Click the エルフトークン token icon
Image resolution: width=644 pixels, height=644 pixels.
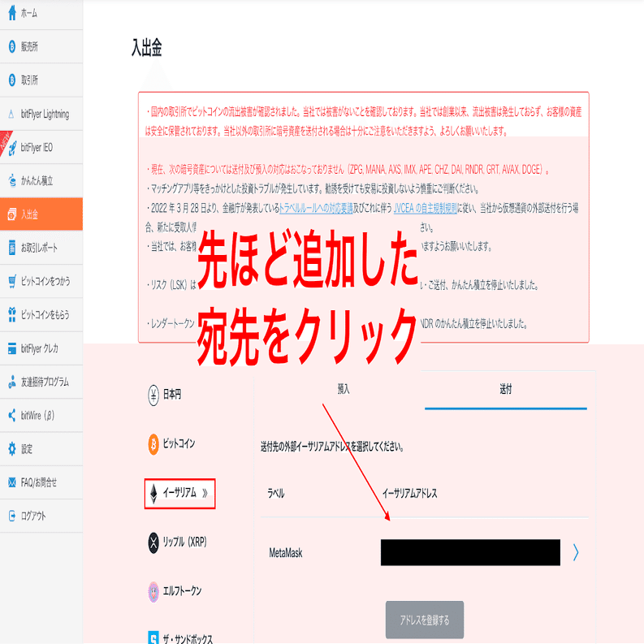[153, 592]
